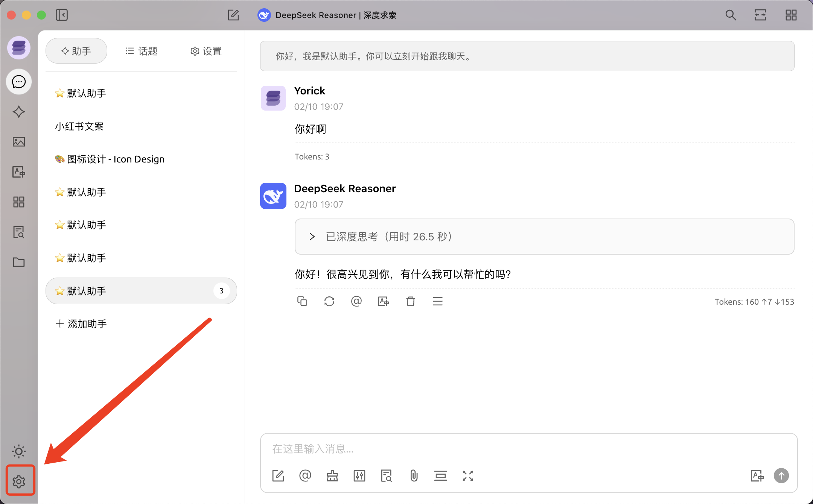The width and height of the screenshot is (813, 504).
Task: Click new topic icon in input toolbar
Action: click(x=278, y=476)
